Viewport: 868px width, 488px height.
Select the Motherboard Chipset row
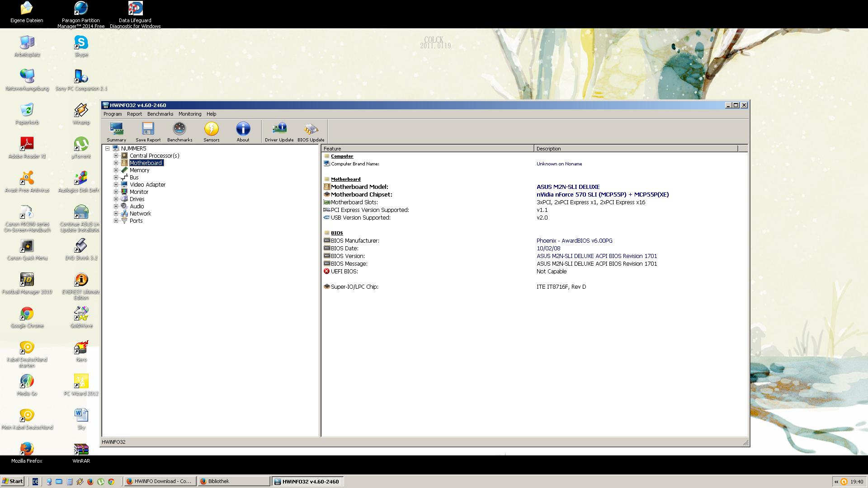click(534, 194)
